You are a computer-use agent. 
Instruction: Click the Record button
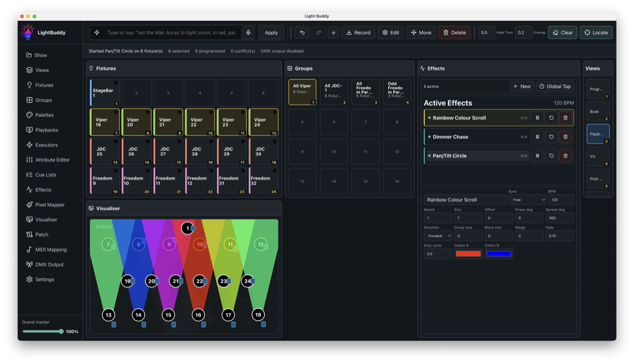coord(358,33)
